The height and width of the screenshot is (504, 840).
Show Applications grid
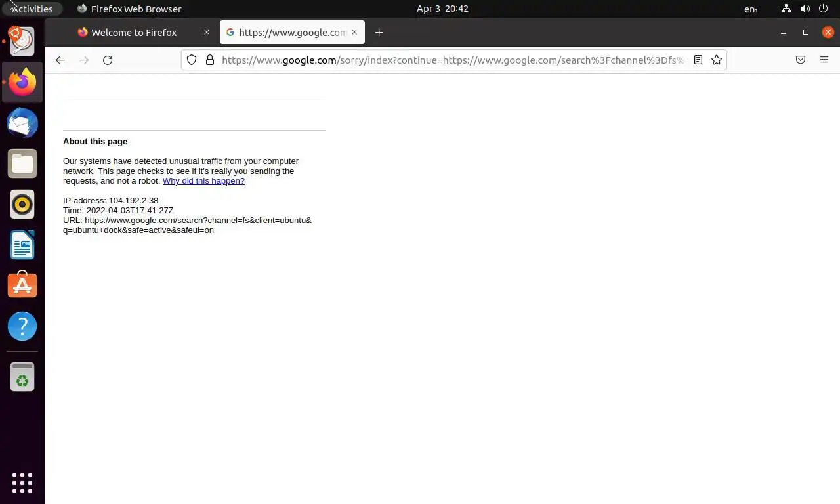click(22, 482)
